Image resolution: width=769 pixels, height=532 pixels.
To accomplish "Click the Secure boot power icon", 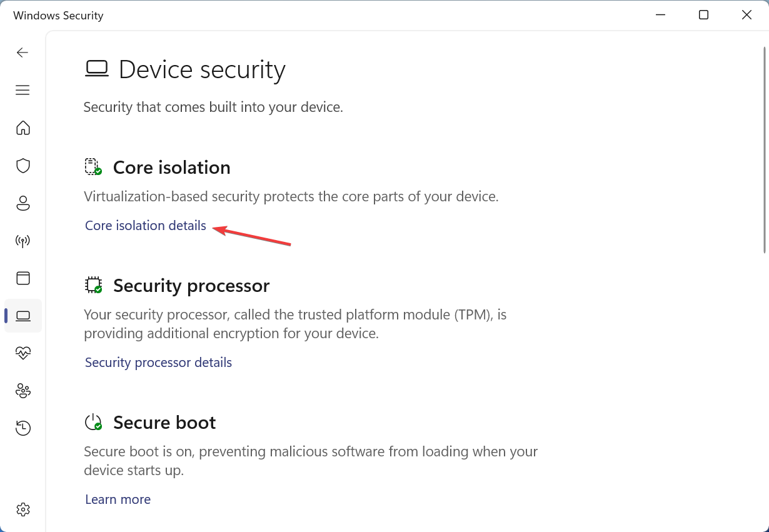I will point(93,422).
